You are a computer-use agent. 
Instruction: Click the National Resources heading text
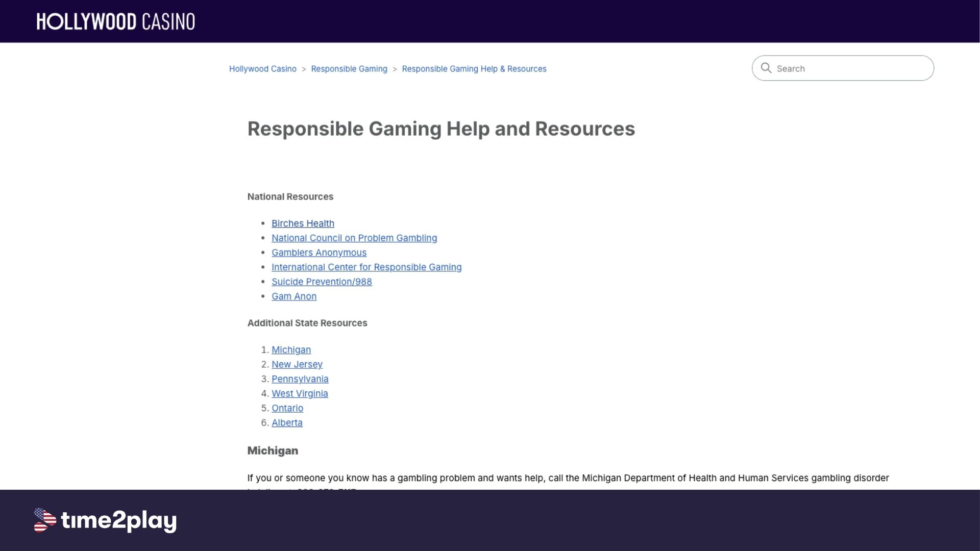point(290,197)
